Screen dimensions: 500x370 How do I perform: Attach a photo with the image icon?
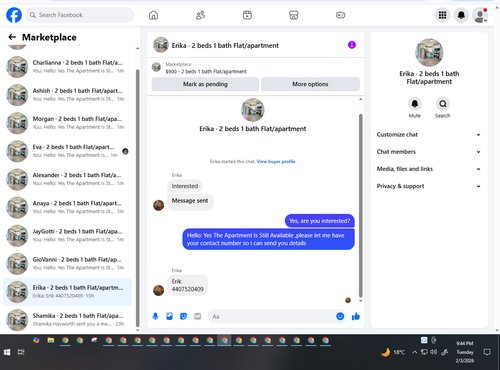pos(169,316)
